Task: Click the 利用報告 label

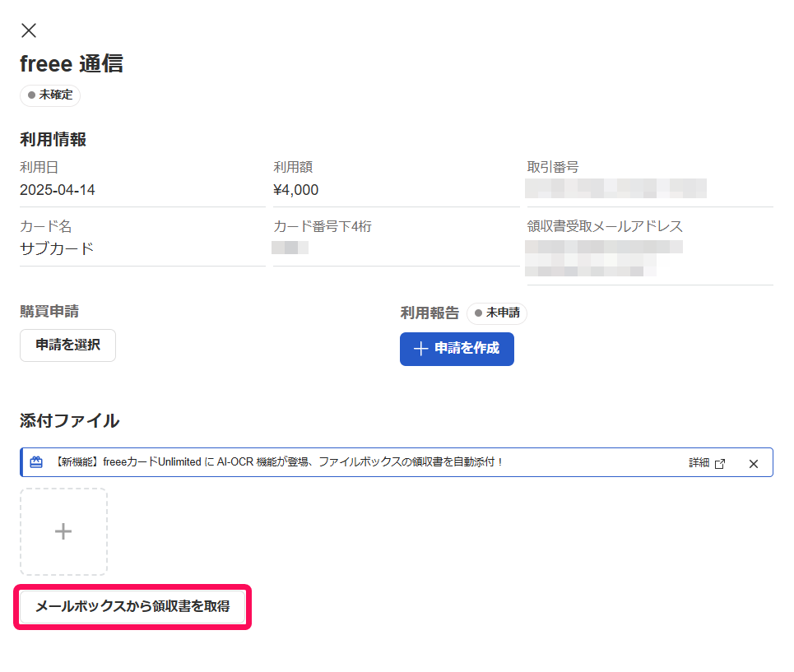Action: coord(430,313)
